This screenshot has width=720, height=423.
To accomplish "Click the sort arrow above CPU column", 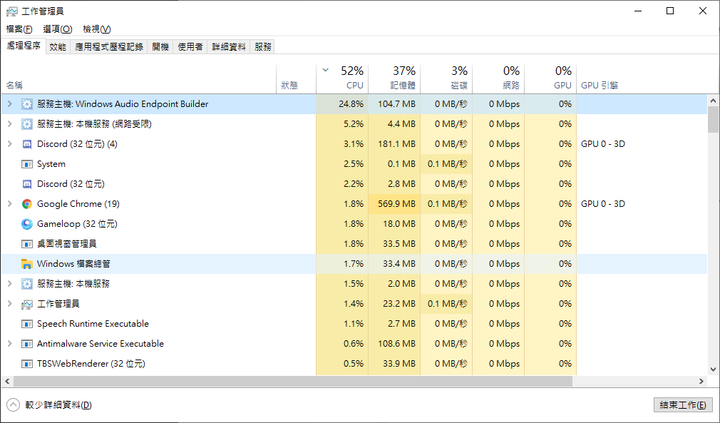I will [x=326, y=70].
